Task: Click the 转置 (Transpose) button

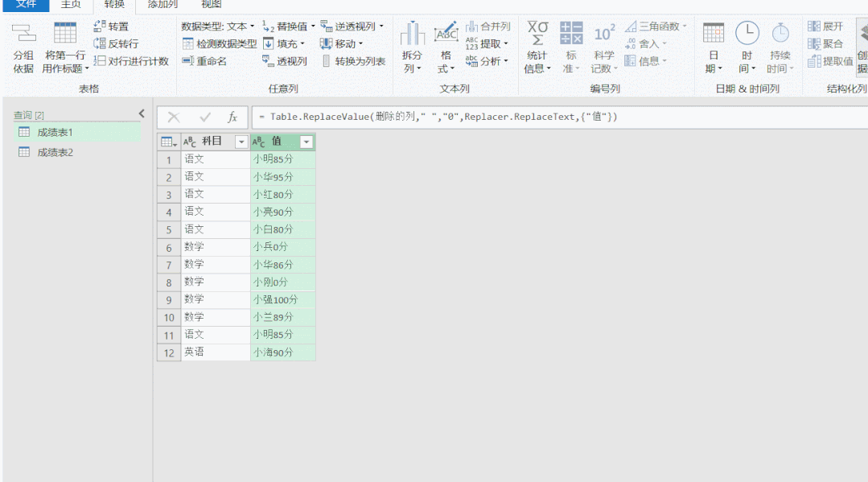Action: pos(111,26)
